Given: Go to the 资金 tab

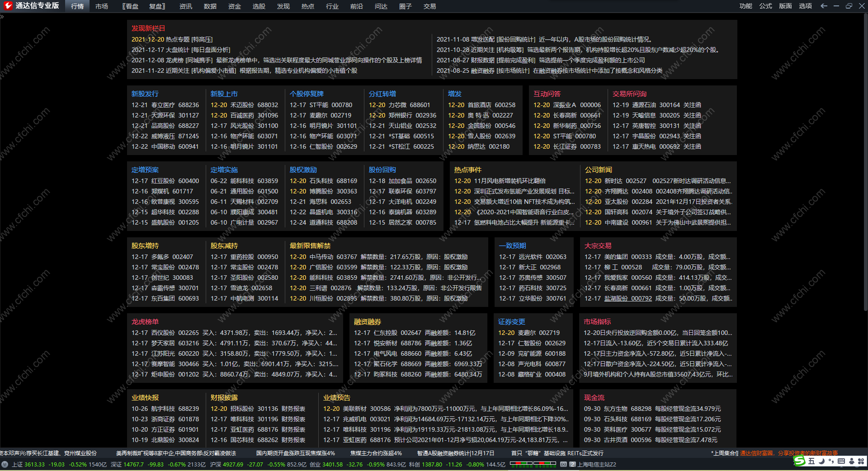Looking at the screenshot, I should (235, 6).
